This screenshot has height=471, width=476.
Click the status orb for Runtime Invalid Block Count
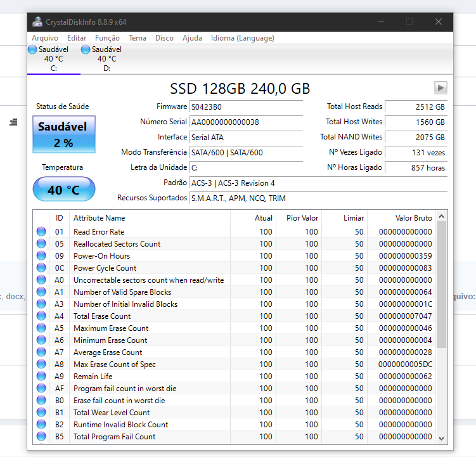(x=41, y=424)
